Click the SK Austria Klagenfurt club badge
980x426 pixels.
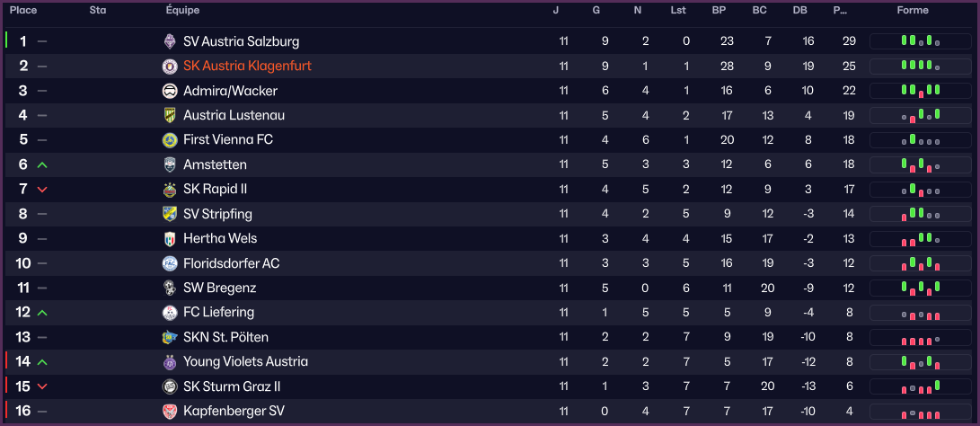pyautogui.click(x=170, y=67)
